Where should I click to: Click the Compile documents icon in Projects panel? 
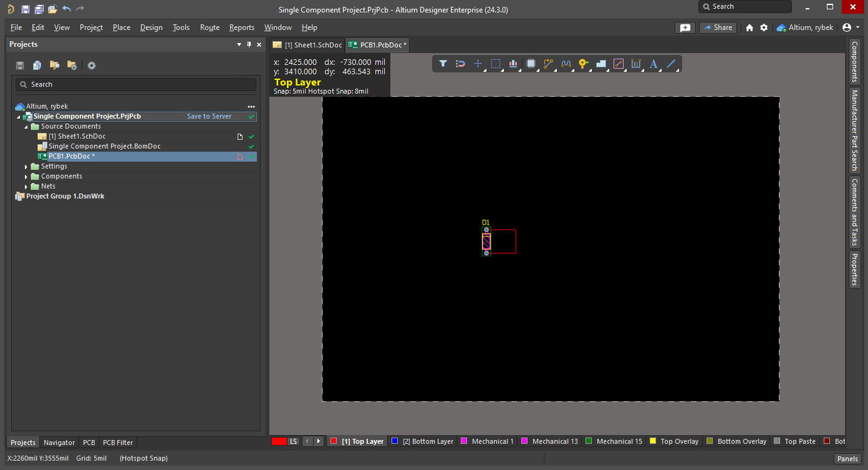point(37,66)
